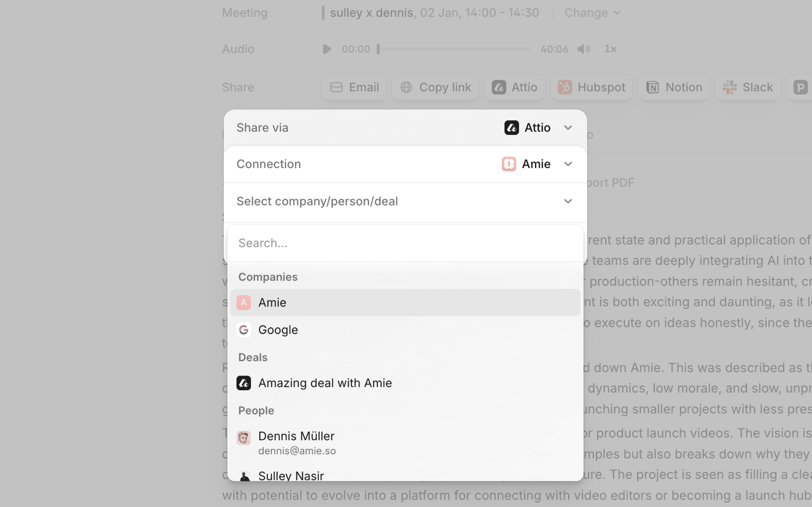Share to Hubspot
Viewport: 812px width, 507px height.
(591, 87)
